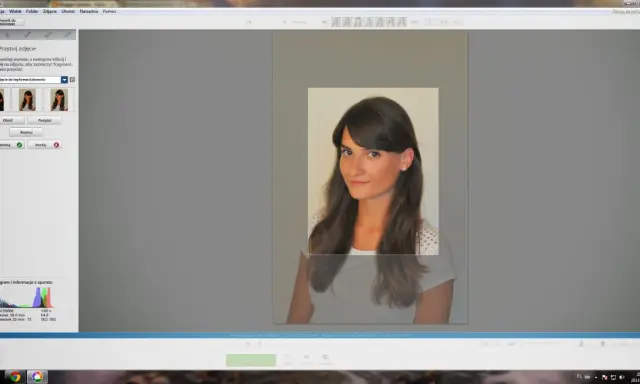
Task: Click the Picasa icon in the taskbar
Action: click(37, 377)
